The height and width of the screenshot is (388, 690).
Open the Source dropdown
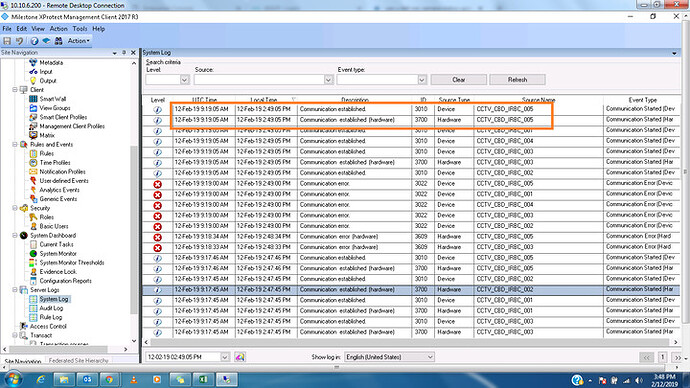[x=328, y=80]
